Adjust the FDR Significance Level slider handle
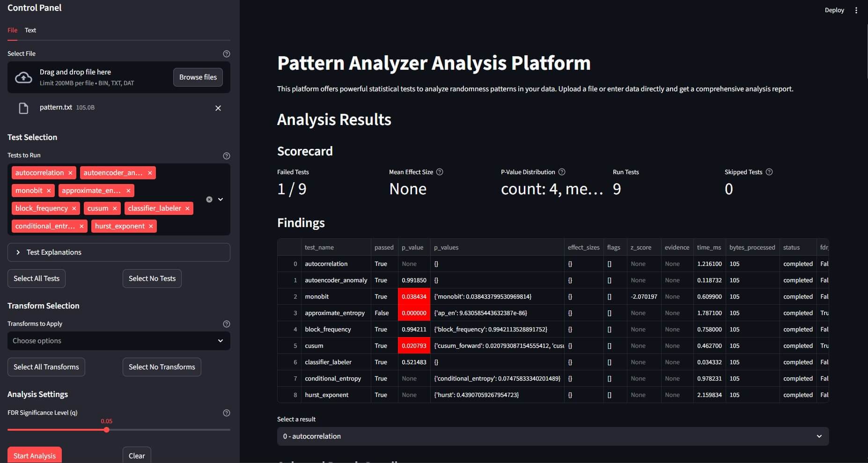This screenshot has width=868, height=463. point(107,430)
